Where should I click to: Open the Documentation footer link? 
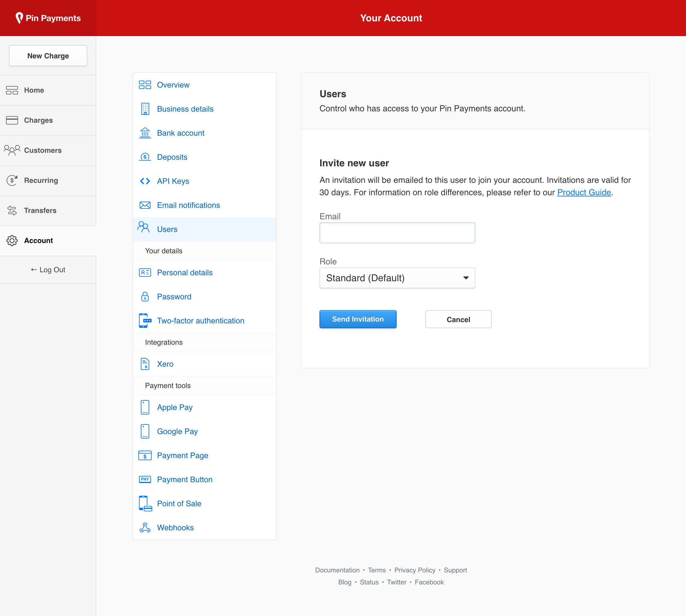point(337,570)
